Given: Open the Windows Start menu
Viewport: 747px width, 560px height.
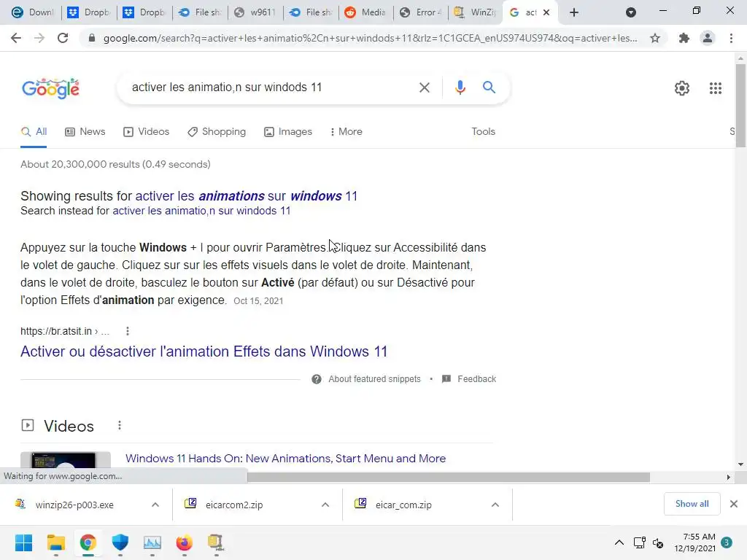Looking at the screenshot, I should (x=23, y=542).
